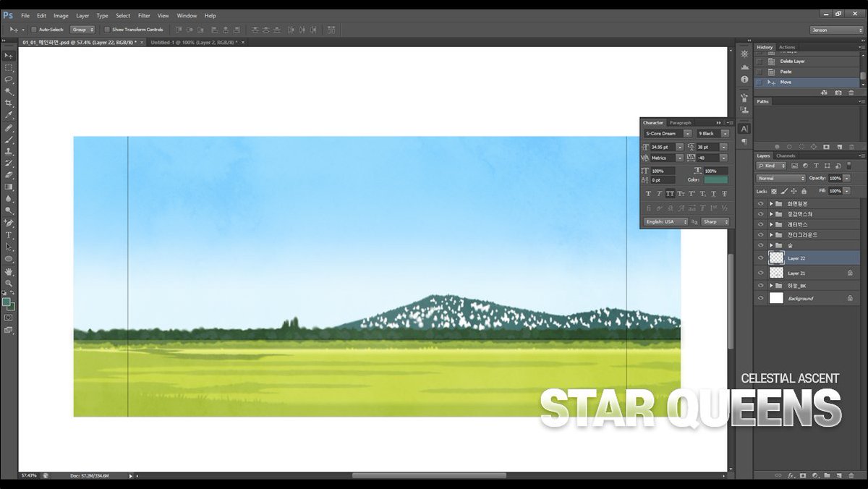This screenshot has width=868, height=489.
Task: Open the Opacity slider dropdown arrow
Action: (x=847, y=178)
